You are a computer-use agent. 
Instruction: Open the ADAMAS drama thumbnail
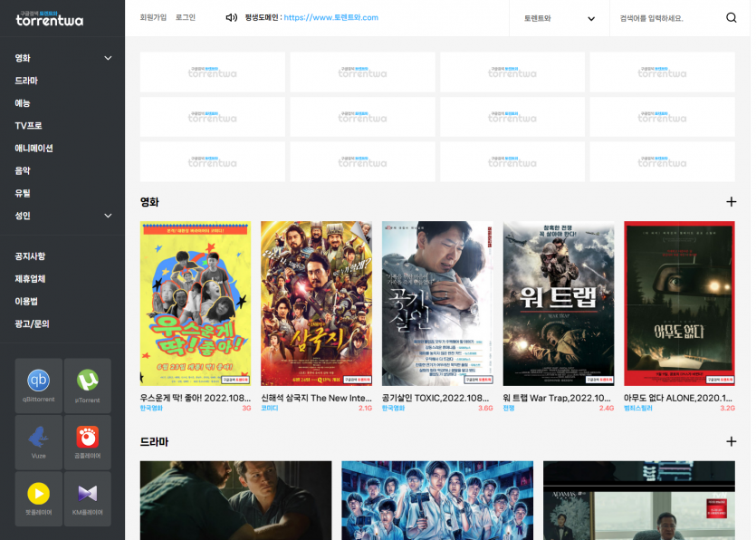pyautogui.click(x=639, y=500)
